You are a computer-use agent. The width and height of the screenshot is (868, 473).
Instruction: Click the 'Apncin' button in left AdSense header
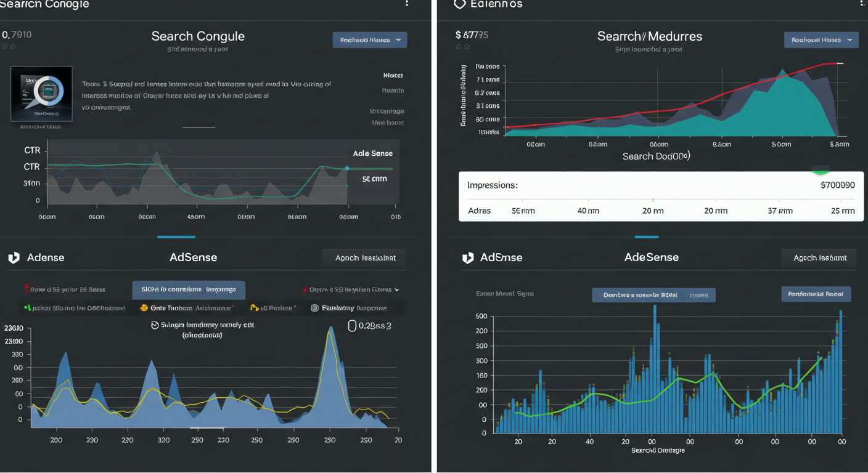(364, 257)
